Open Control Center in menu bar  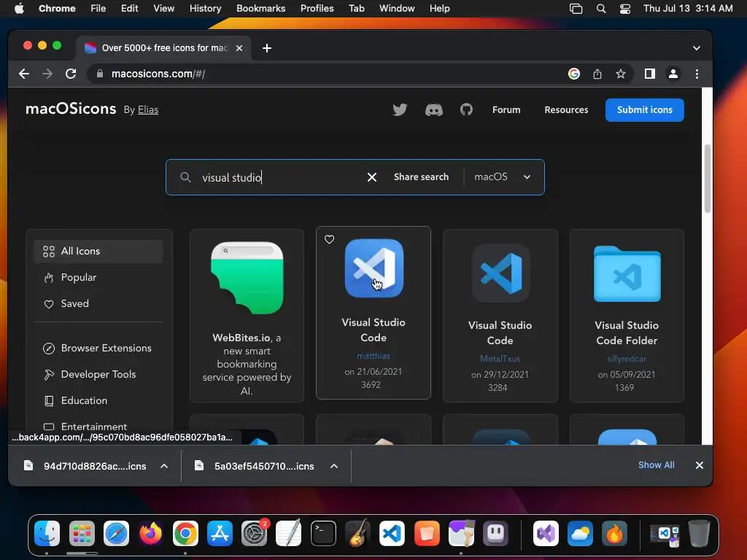pyautogui.click(x=625, y=9)
